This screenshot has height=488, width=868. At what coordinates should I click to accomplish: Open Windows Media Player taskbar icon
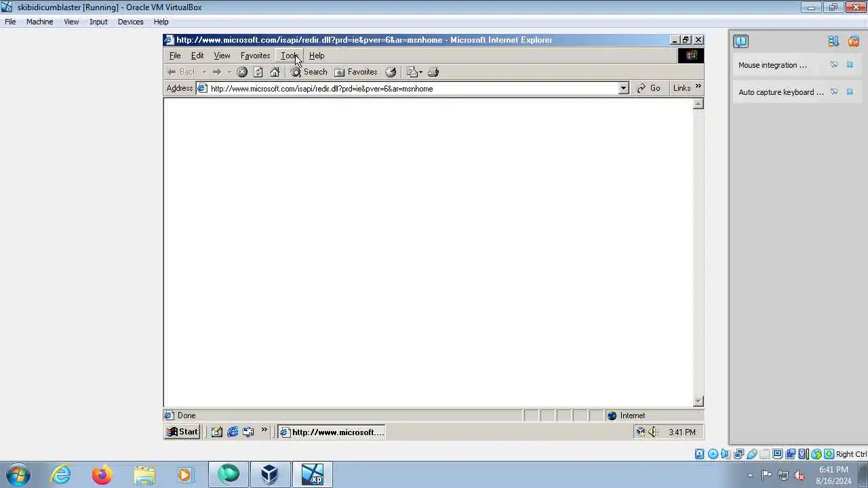[184, 474]
